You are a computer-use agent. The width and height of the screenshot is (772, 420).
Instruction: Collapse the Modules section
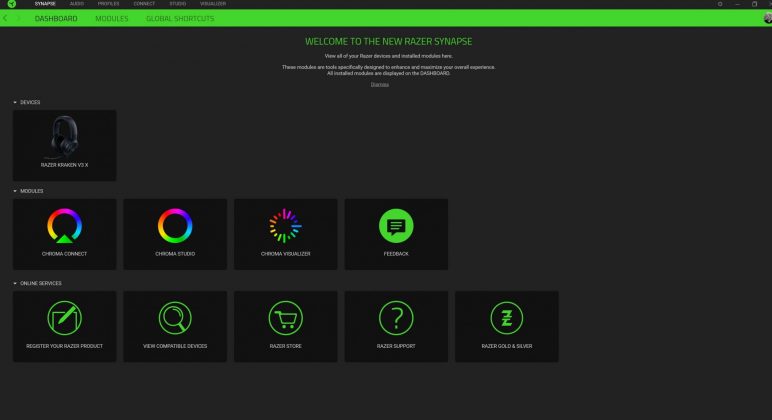[15, 191]
